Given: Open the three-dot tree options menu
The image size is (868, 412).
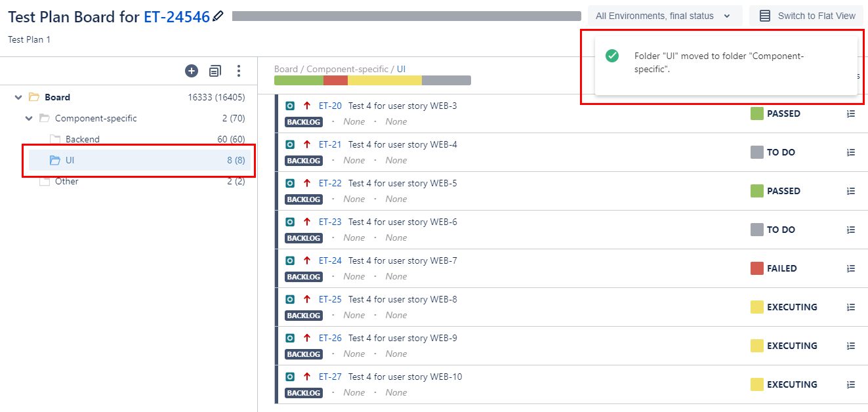Looking at the screenshot, I should (x=239, y=71).
